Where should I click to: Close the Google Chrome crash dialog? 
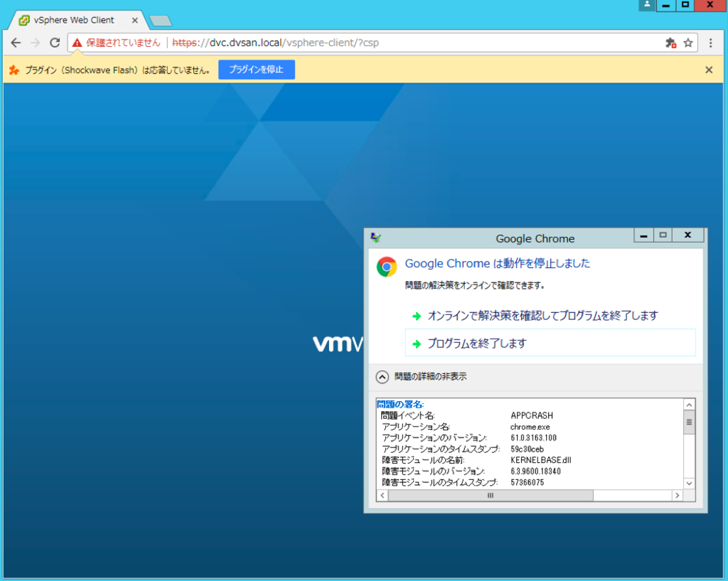coord(688,235)
